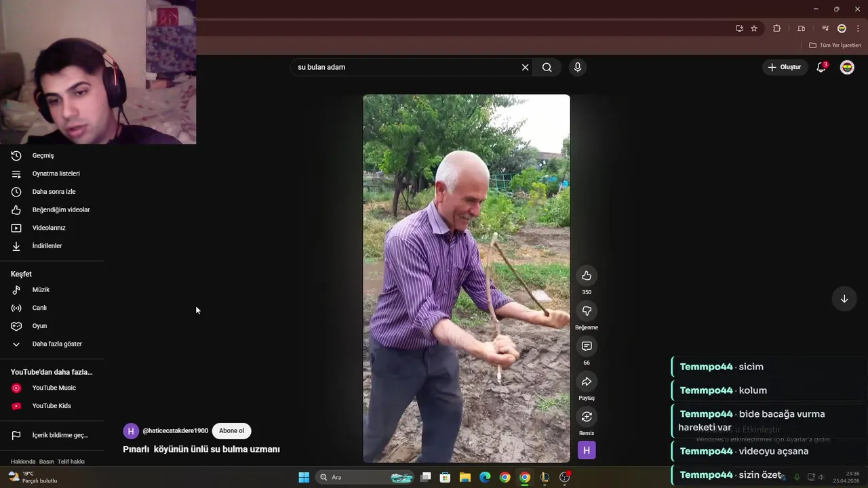Click the Basın footer link
This screenshot has width=868, height=488.
click(46, 462)
